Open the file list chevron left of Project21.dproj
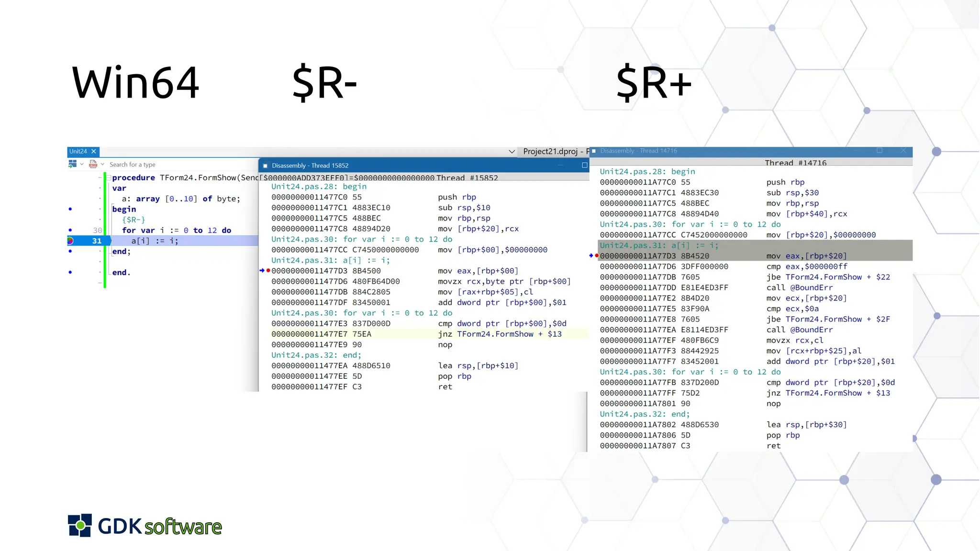The height and width of the screenshot is (551, 980). (x=512, y=152)
